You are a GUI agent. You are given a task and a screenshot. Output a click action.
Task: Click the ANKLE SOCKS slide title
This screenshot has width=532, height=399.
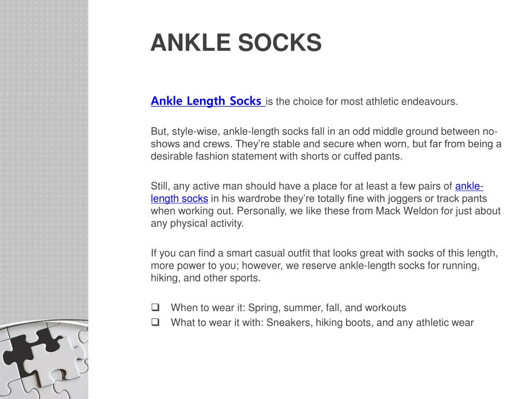(236, 43)
